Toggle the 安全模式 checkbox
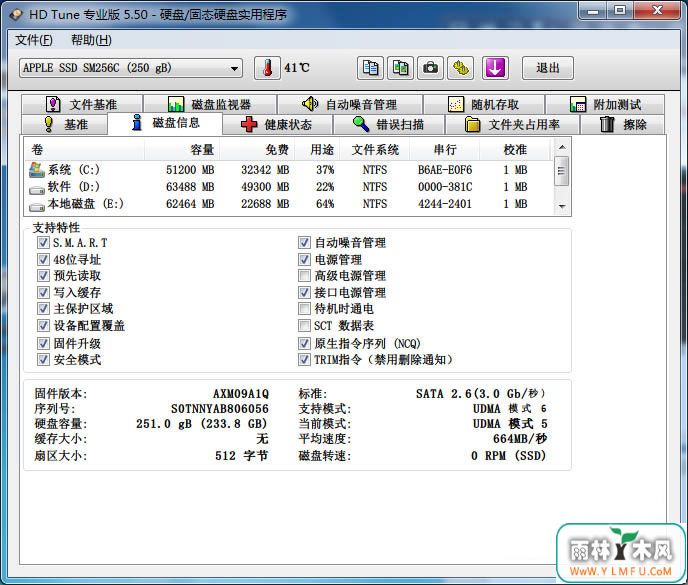 (x=43, y=360)
